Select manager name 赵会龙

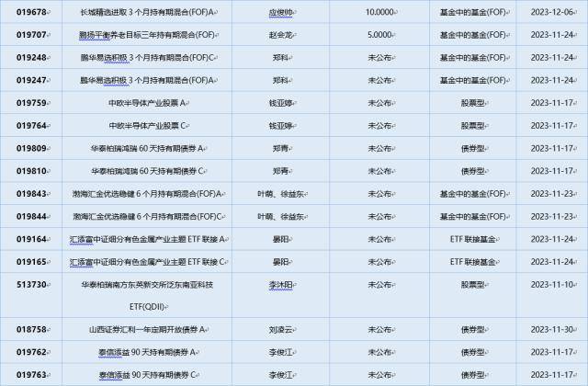coord(280,35)
